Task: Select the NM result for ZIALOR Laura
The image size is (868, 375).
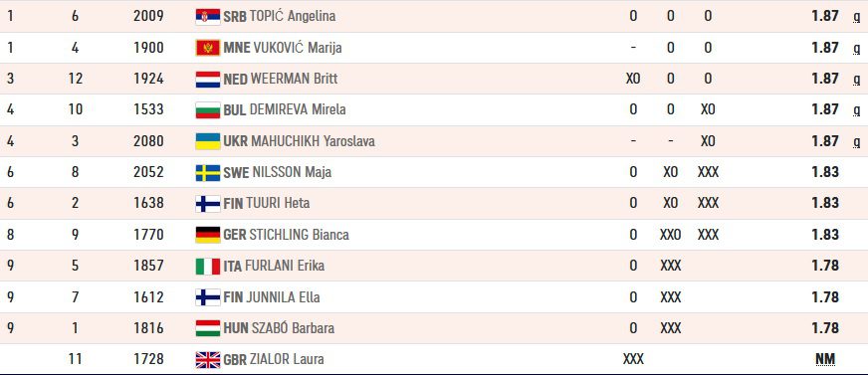Action: 825,359
